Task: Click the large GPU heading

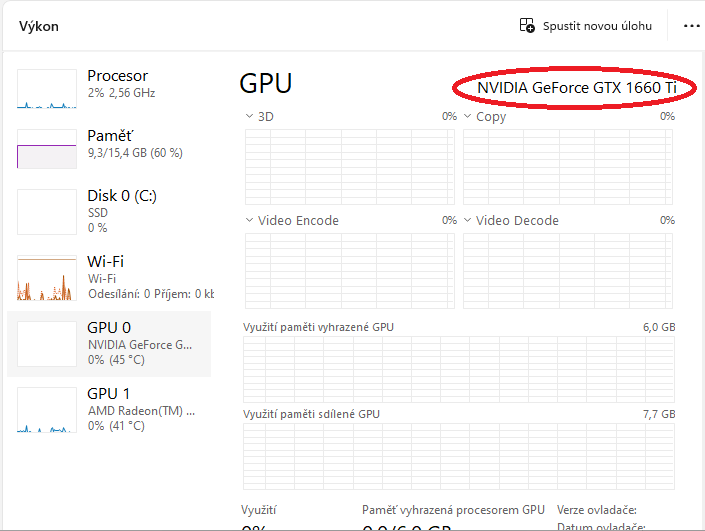Action: 266,84
